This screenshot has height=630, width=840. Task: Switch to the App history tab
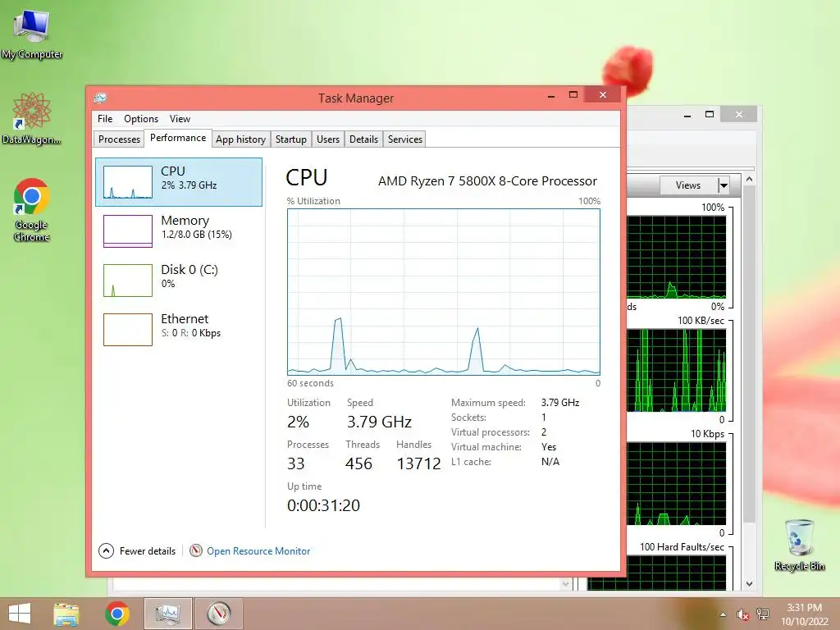[240, 139]
